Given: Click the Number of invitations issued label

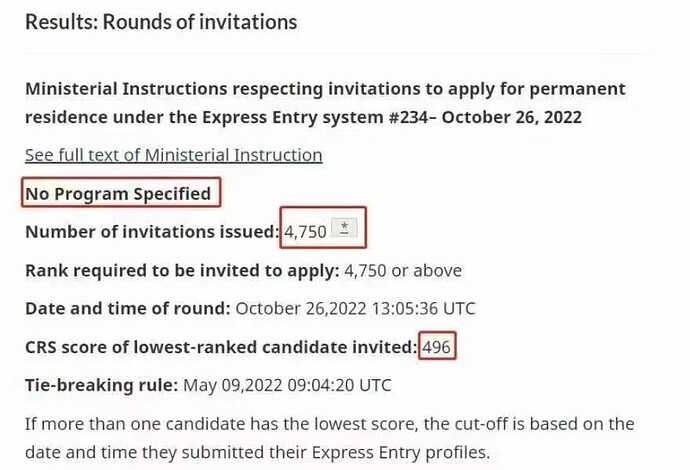Looking at the screenshot, I should [152, 232].
